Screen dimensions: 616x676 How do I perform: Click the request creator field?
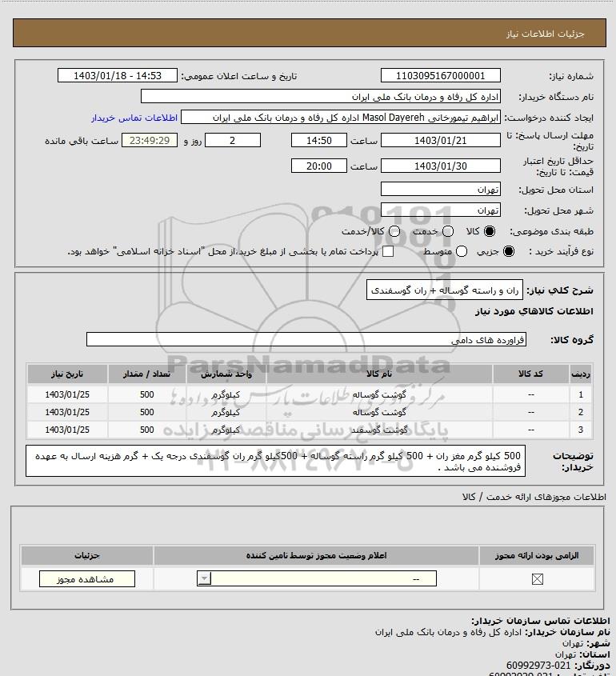point(341,118)
